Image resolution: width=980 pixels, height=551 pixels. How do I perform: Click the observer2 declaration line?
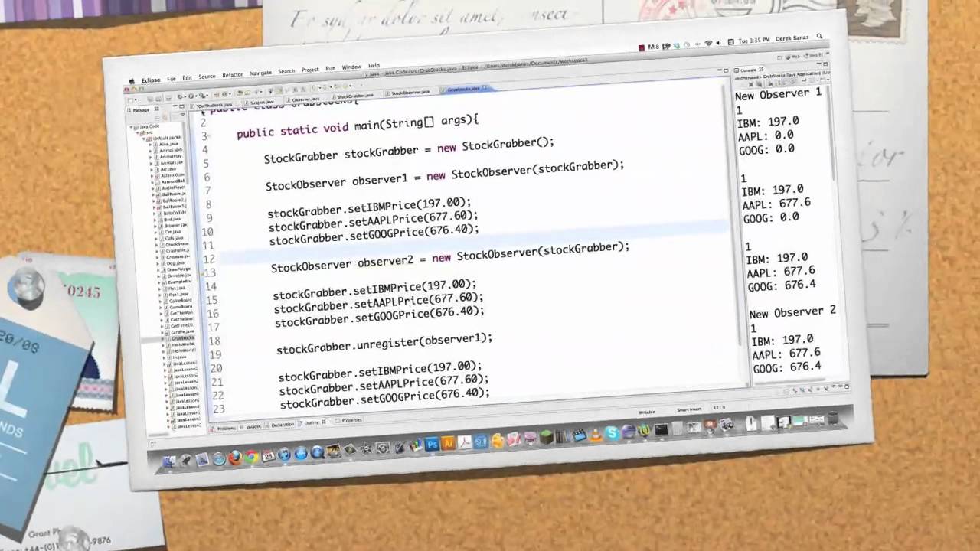coord(450,257)
